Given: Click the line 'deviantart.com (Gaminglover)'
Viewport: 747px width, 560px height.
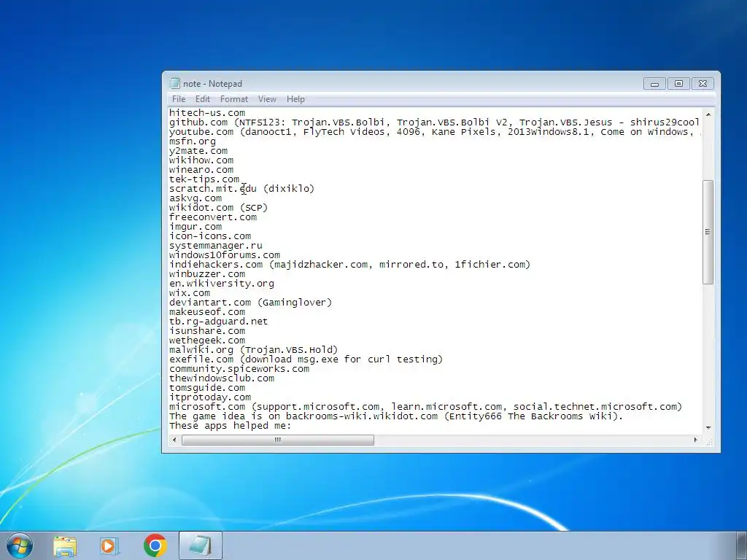Looking at the screenshot, I should pyautogui.click(x=251, y=303).
